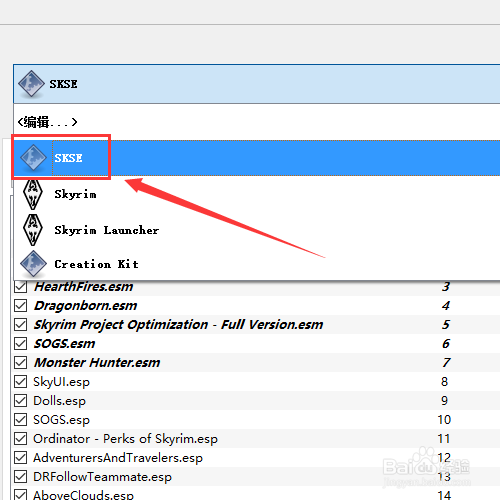
Task: Toggle AdventurersAndTravelers.esp checkbox
Action: 21,458
